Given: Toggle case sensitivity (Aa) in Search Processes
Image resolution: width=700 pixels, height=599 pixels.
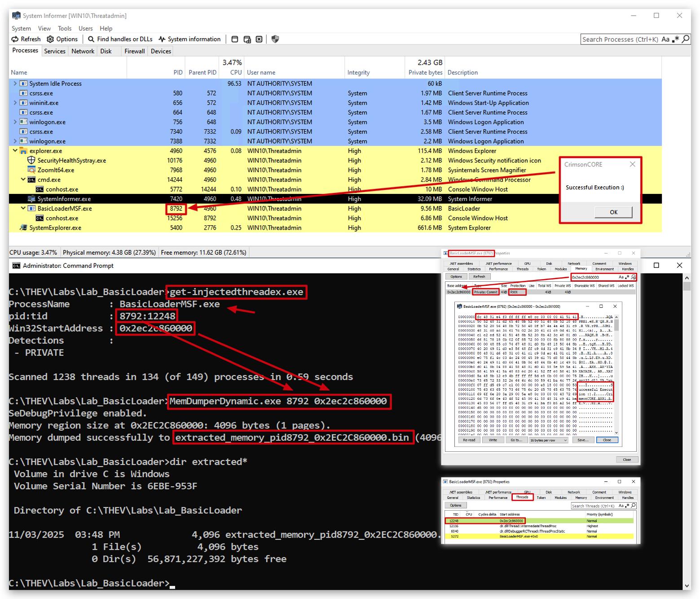Looking at the screenshot, I should (665, 39).
